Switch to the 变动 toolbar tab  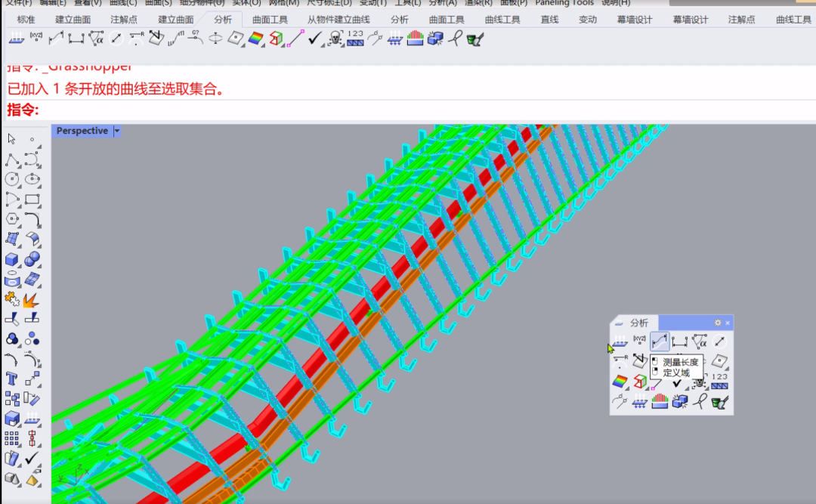(588, 20)
